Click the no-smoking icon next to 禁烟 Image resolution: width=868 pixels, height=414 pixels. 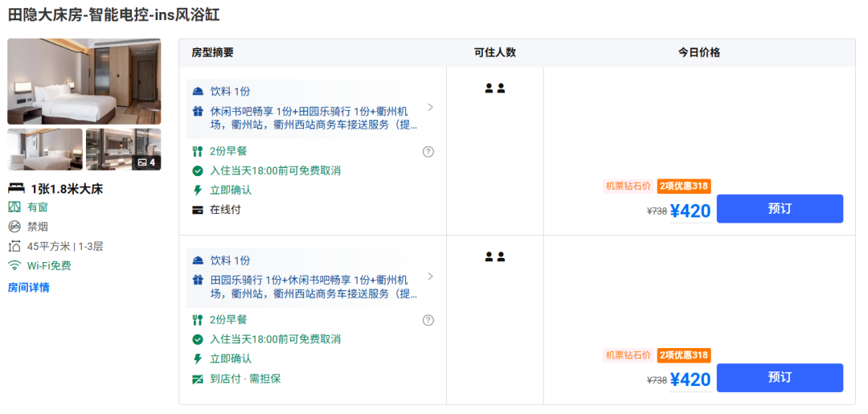(x=14, y=227)
